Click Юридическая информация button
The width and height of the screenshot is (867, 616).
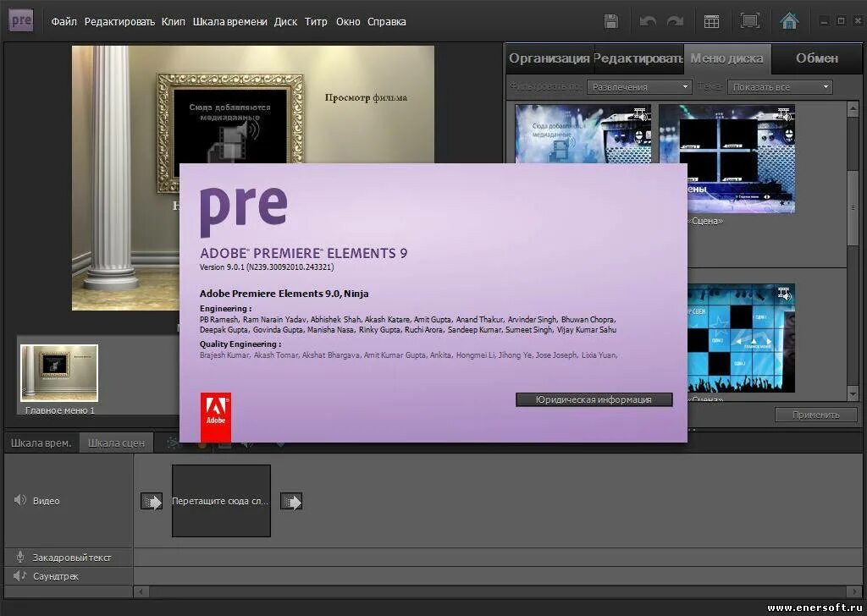(x=594, y=399)
